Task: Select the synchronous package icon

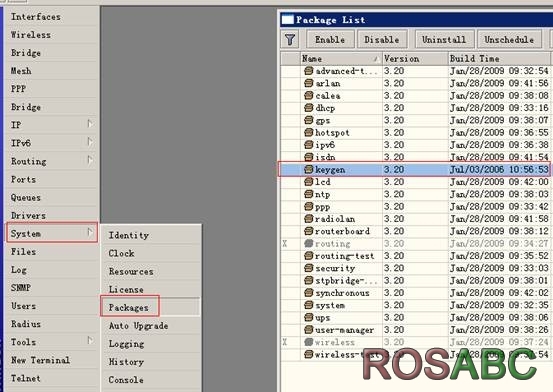Action: click(x=309, y=293)
